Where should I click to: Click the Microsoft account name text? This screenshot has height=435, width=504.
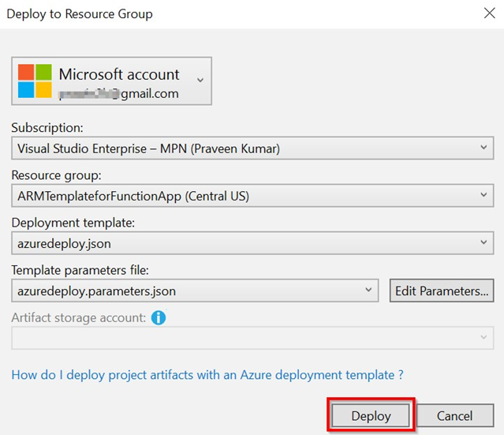(x=119, y=74)
